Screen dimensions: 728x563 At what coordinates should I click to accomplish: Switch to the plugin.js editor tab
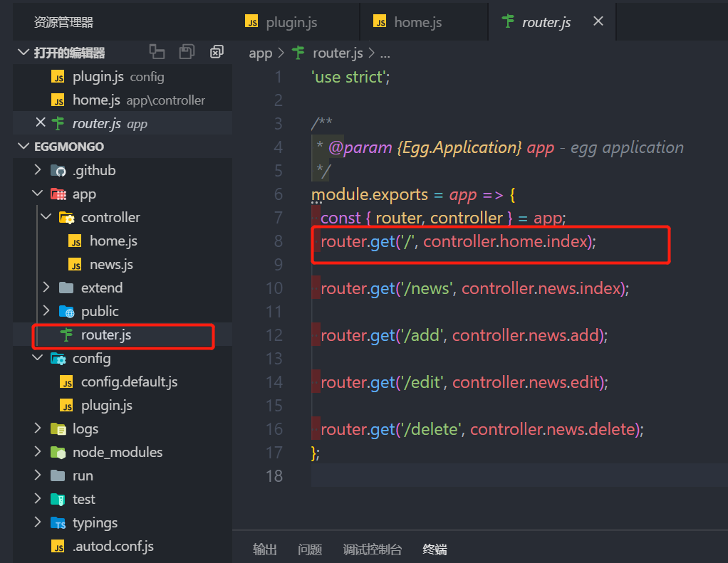coord(291,22)
